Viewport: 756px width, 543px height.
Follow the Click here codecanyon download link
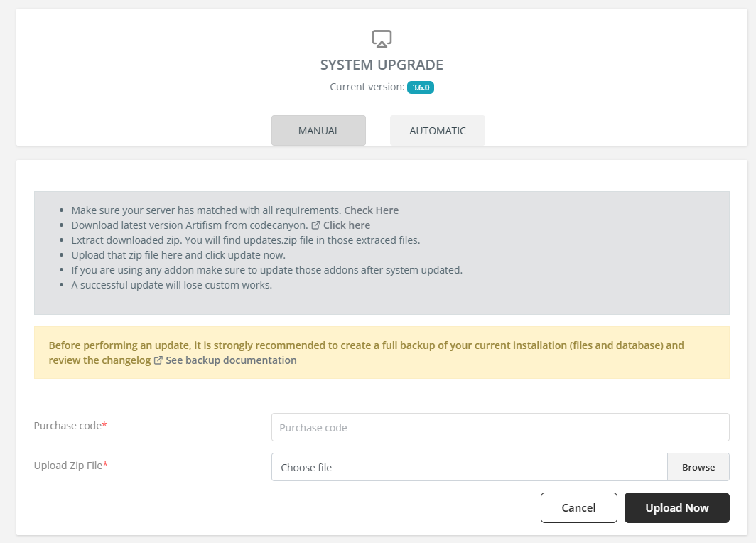pyautogui.click(x=347, y=225)
